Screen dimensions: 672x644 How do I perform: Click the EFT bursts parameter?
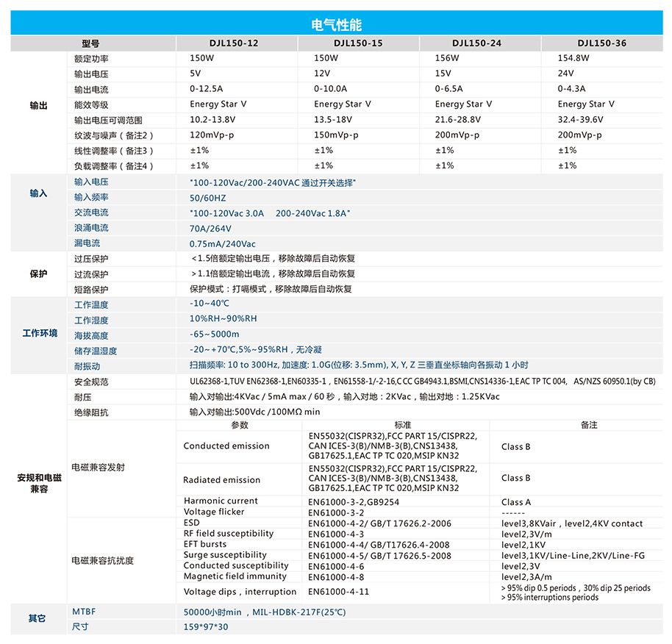pyautogui.click(x=205, y=544)
